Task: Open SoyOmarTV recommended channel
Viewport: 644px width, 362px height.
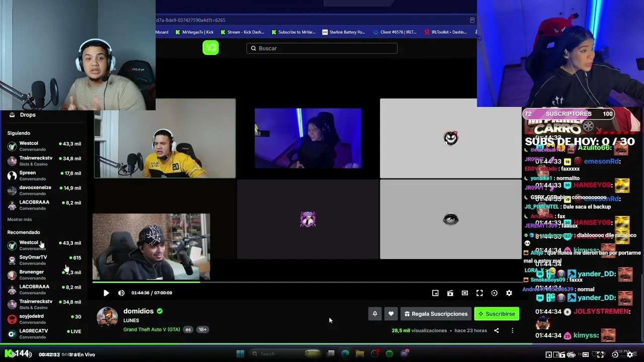Action: pos(44,260)
